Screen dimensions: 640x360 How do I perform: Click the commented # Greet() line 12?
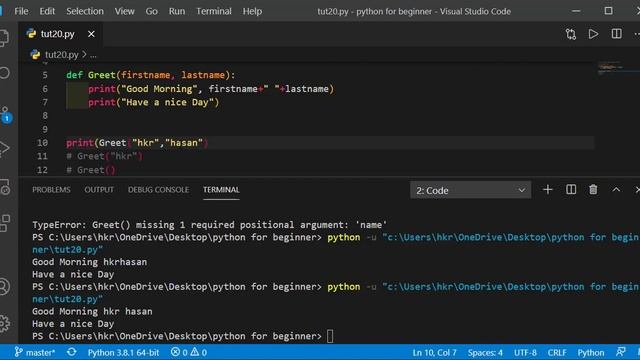coord(91,170)
